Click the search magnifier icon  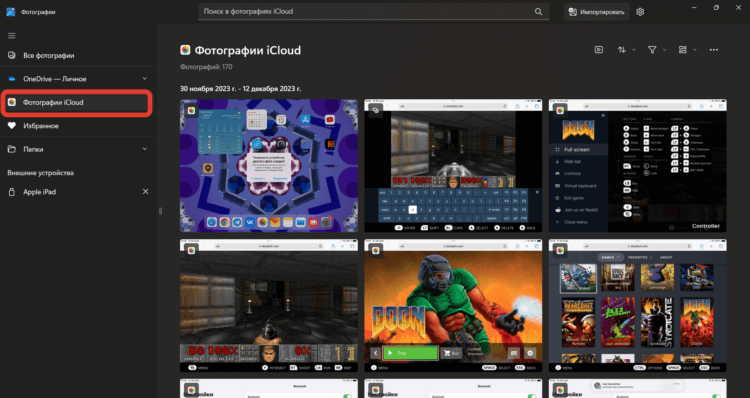(539, 11)
